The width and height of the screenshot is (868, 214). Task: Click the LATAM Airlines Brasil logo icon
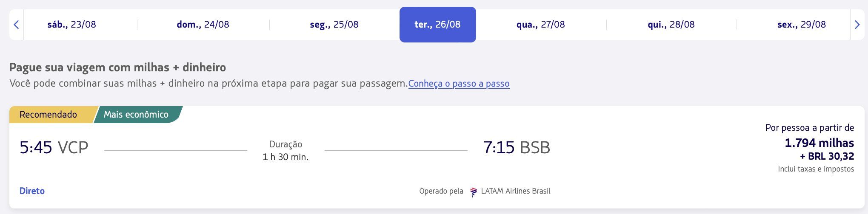[x=473, y=191]
